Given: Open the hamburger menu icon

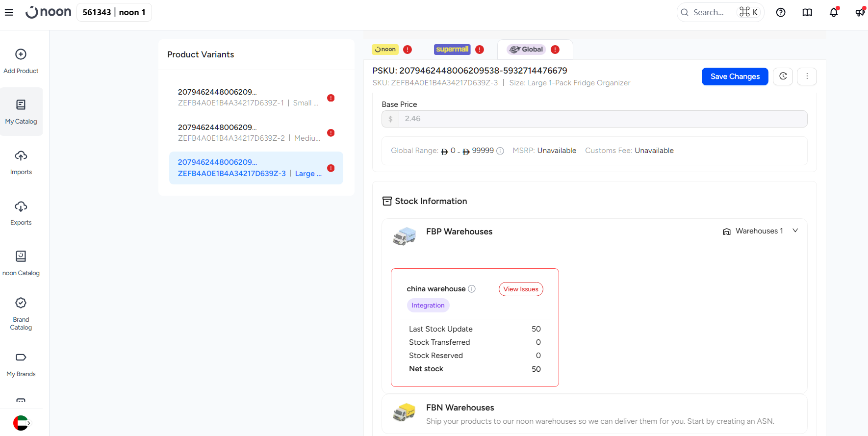Looking at the screenshot, I should click(x=9, y=12).
